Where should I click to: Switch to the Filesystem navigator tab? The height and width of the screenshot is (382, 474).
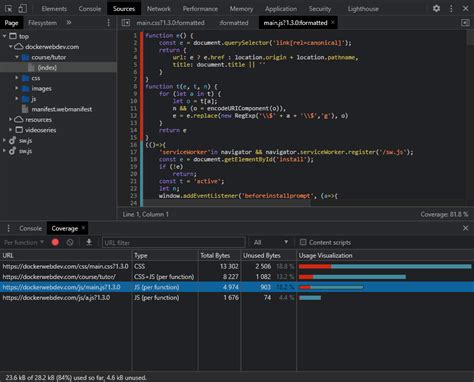(x=42, y=23)
